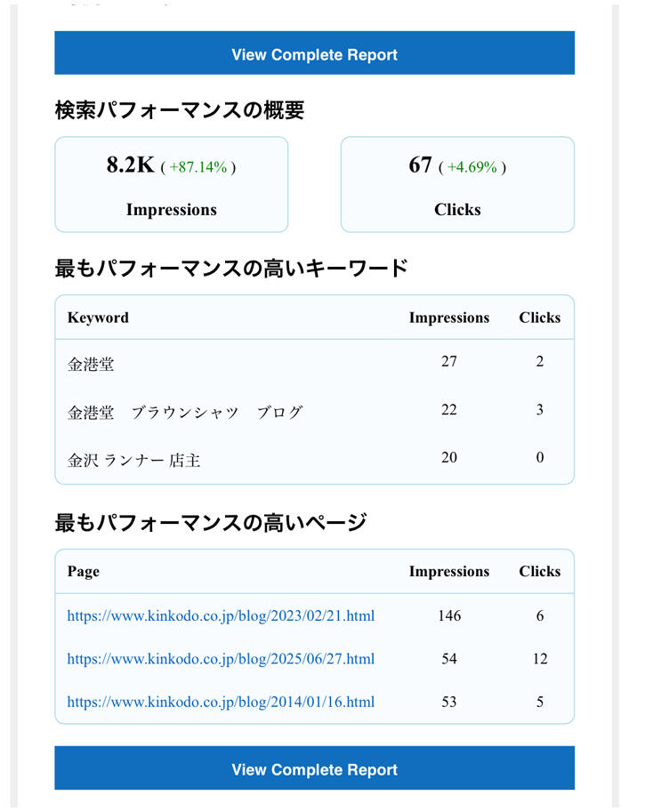The height and width of the screenshot is (812, 645).
Task: Click the bottom View Complete Report button
Action: click(x=314, y=769)
